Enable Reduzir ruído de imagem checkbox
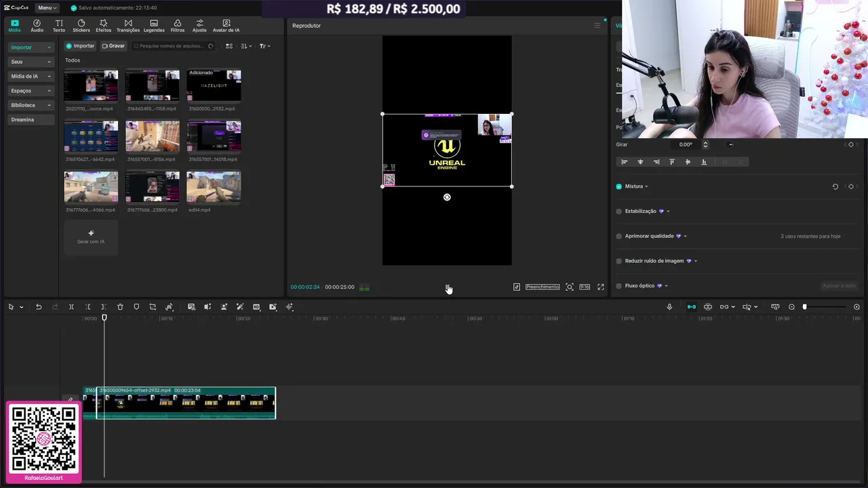The image size is (868, 488). tap(618, 261)
